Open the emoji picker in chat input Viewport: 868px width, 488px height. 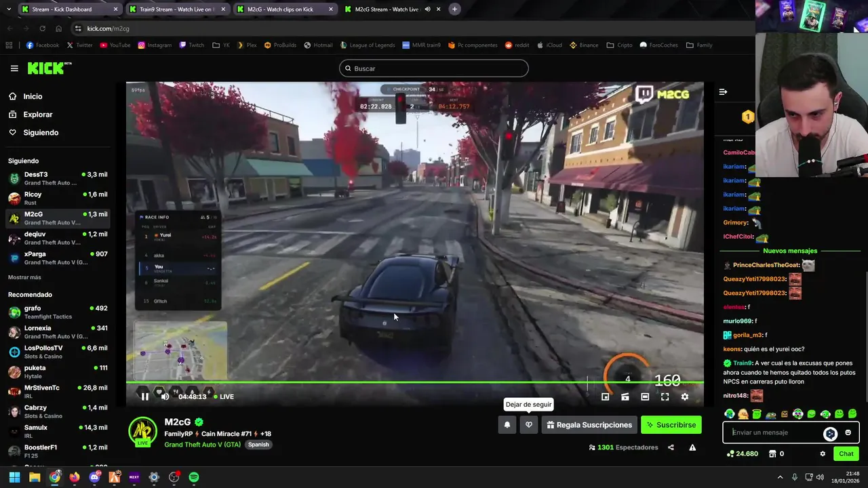click(x=848, y=432)
